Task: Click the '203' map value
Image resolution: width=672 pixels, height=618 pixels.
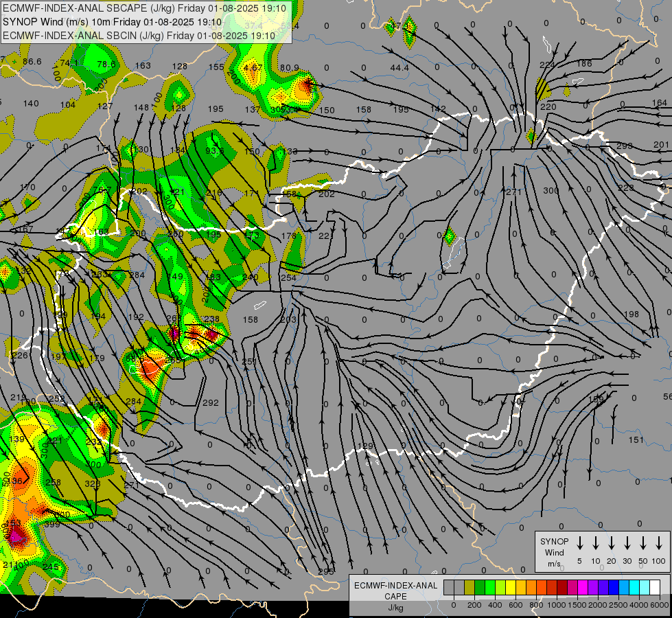Action: pos(288,319)
